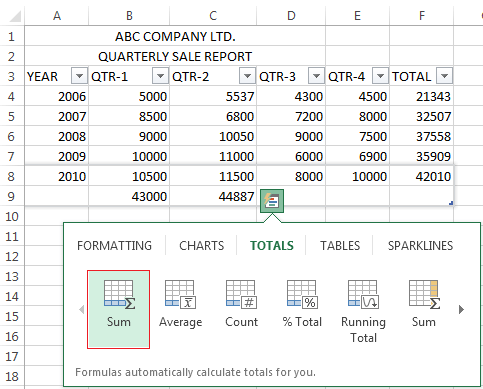This screenshot has height=389, width=483.
Task: Open the YEAR filter dropdown
Action: [79, 76]
